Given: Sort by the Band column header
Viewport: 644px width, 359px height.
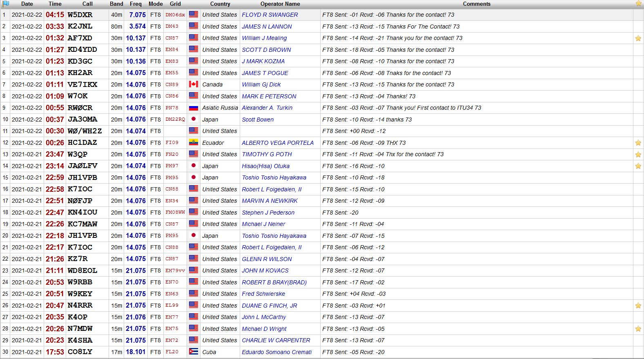Looking at the screenshot, I should (x=116, y=4).
